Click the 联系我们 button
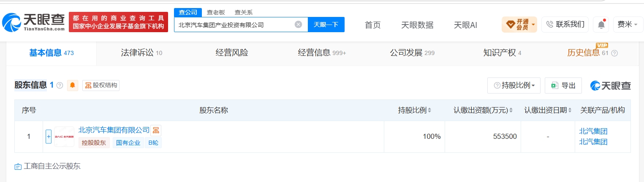644x182 pixels. [x=565, y=25]
